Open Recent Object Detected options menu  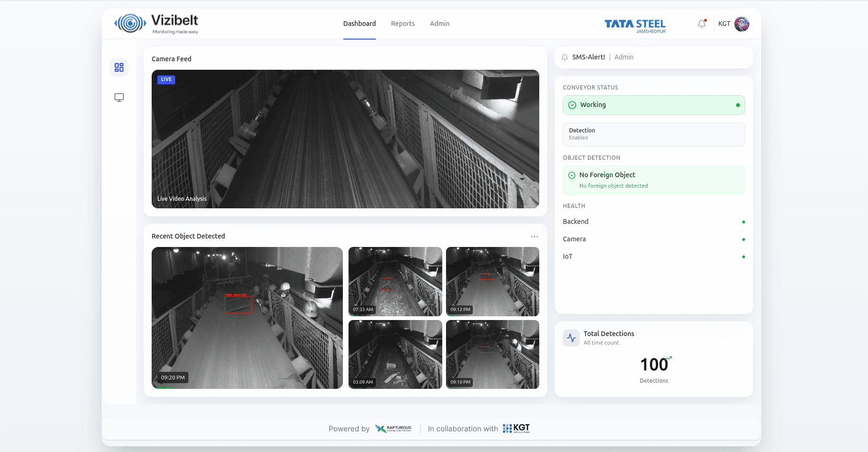(x=535, y=237)
